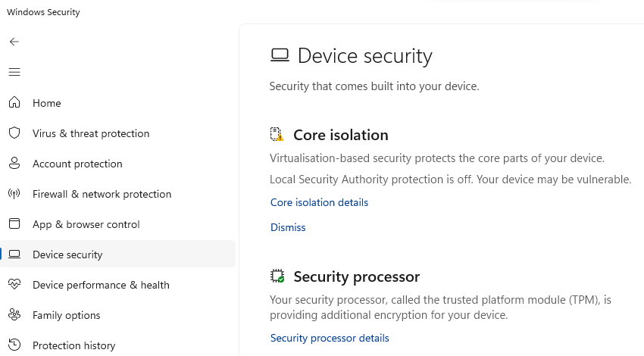
Task: Click the Core isolation warning chip icon
Action: (277, 135)
